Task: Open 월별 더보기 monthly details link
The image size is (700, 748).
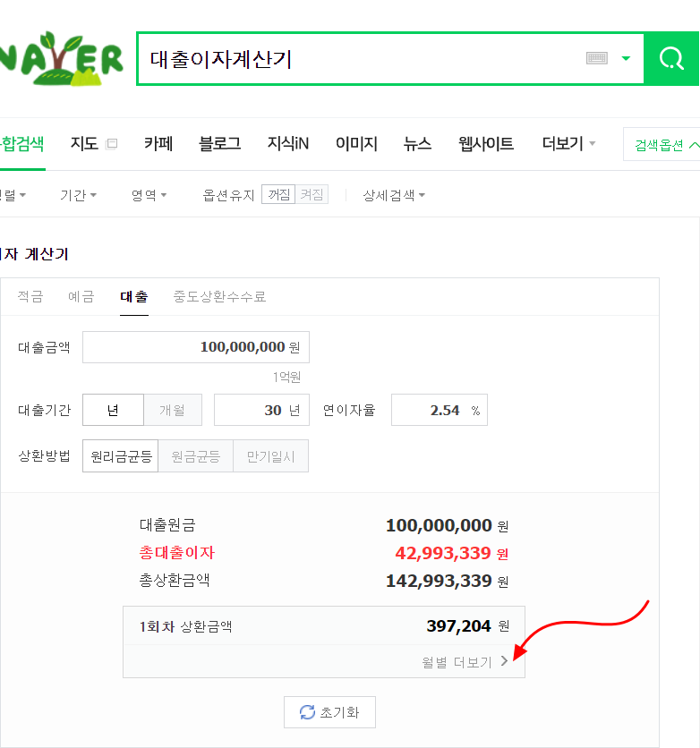Action: click(457, 662)
